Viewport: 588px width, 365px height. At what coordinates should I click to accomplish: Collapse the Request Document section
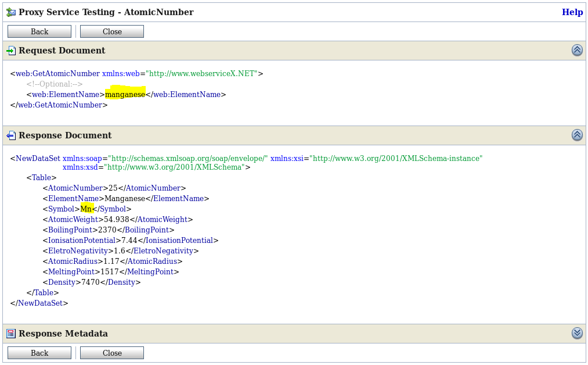pos(577,51)
